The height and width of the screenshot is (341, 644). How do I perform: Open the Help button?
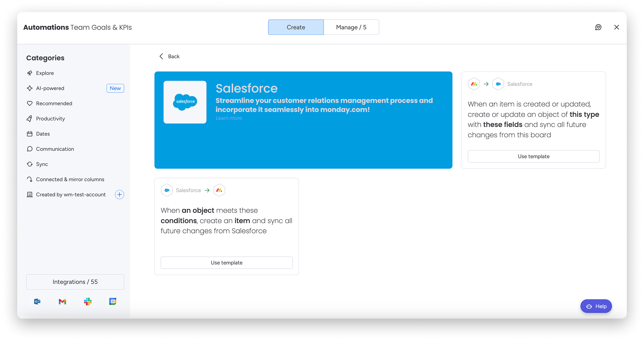(596, 306)
